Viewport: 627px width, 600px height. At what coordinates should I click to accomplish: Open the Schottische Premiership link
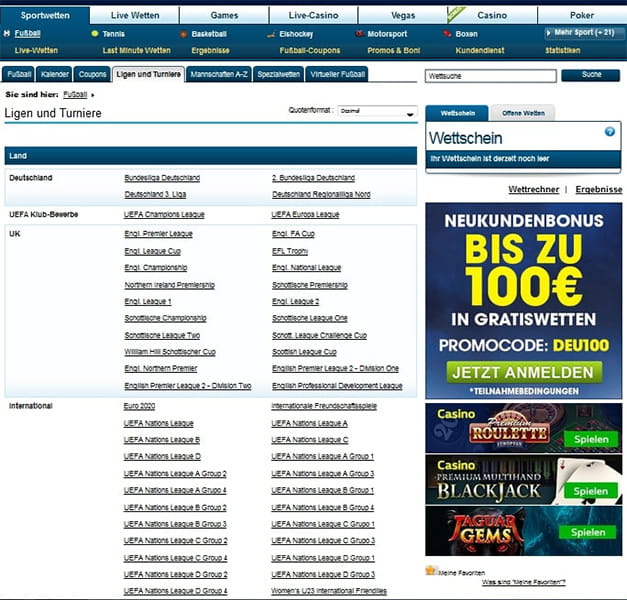[310, 285]
